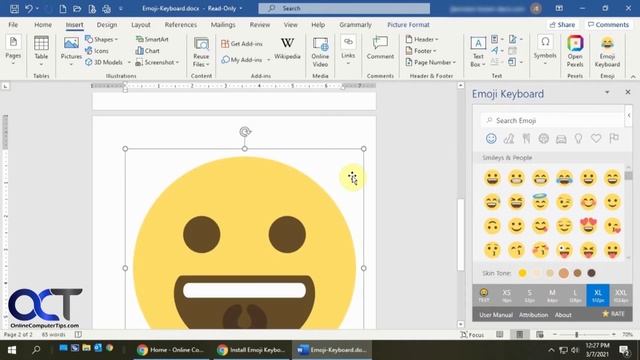This screenshot has height=360, width=640.
Task: Select the darkest skin tone swatch
Action: click(x=591, y=273)
